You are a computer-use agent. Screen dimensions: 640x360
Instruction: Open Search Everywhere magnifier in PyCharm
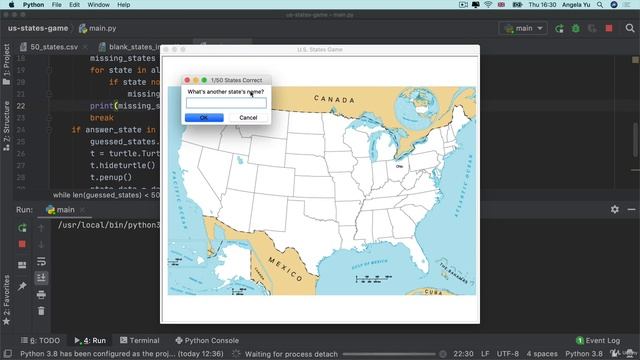(630, 28)
